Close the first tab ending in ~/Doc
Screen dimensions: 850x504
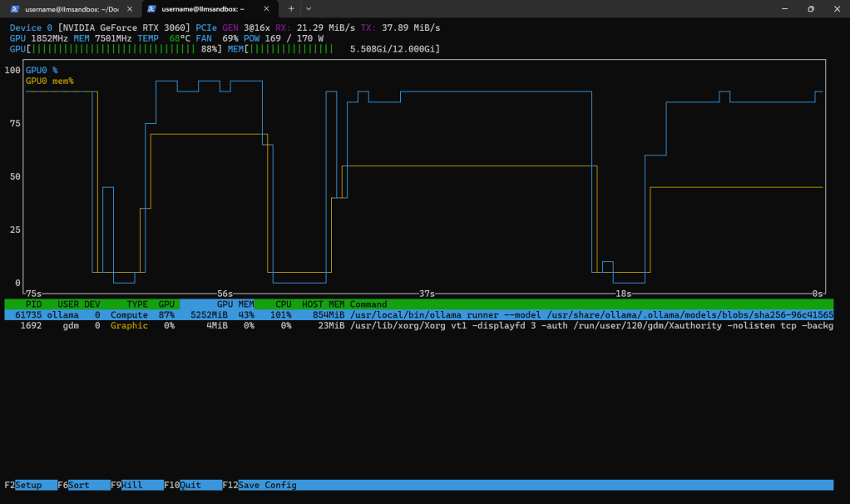tap(128, 8)
